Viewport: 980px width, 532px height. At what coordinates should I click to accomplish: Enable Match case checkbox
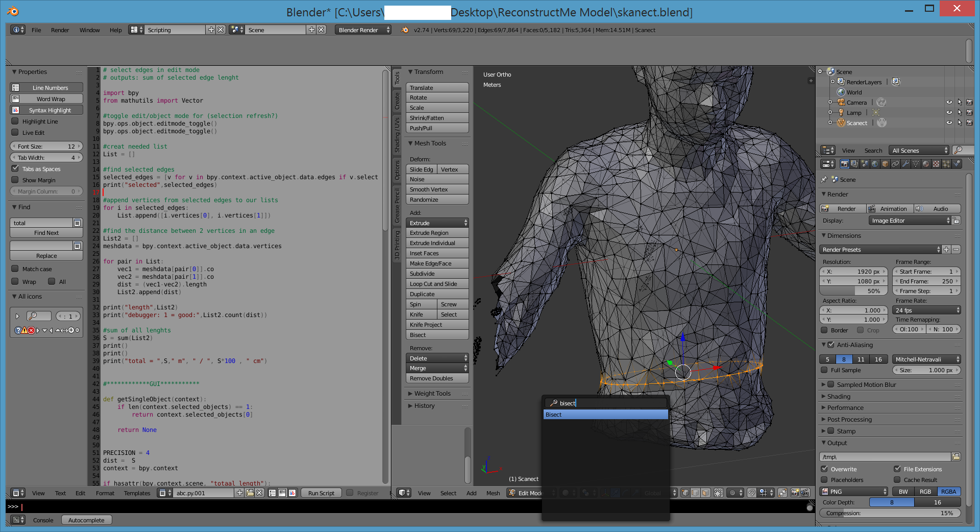15,269
